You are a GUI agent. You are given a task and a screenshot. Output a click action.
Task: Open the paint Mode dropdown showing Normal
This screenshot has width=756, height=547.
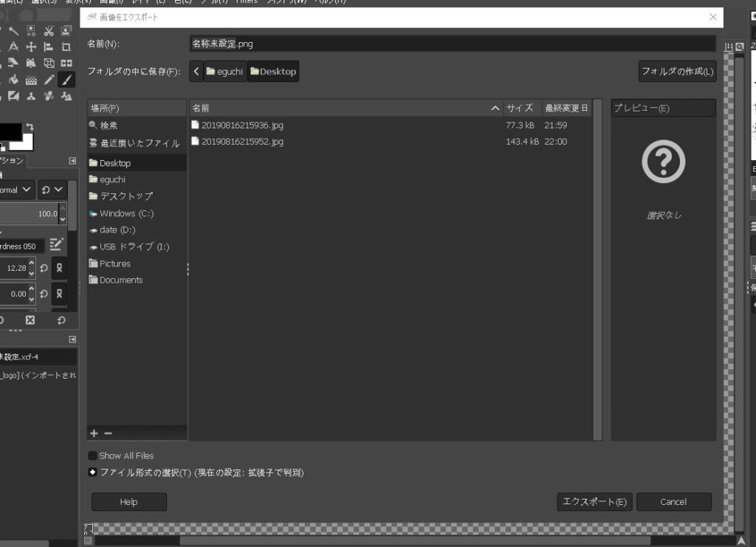click(x=16, y=190)
